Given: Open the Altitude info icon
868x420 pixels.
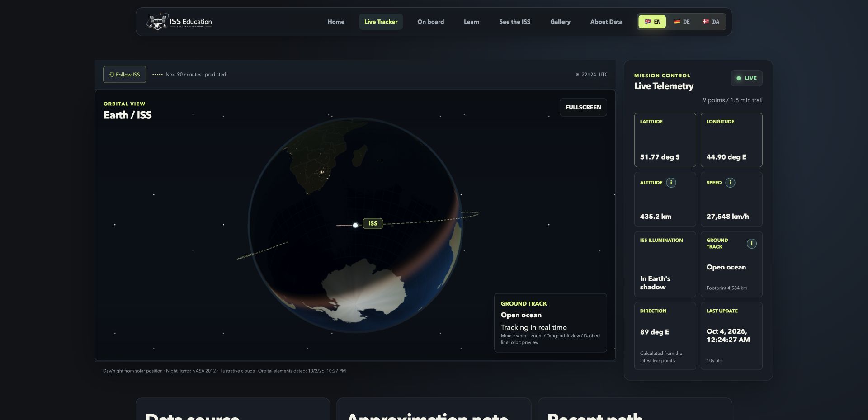Looking at the screenshot, I should (x=671, y=183).
